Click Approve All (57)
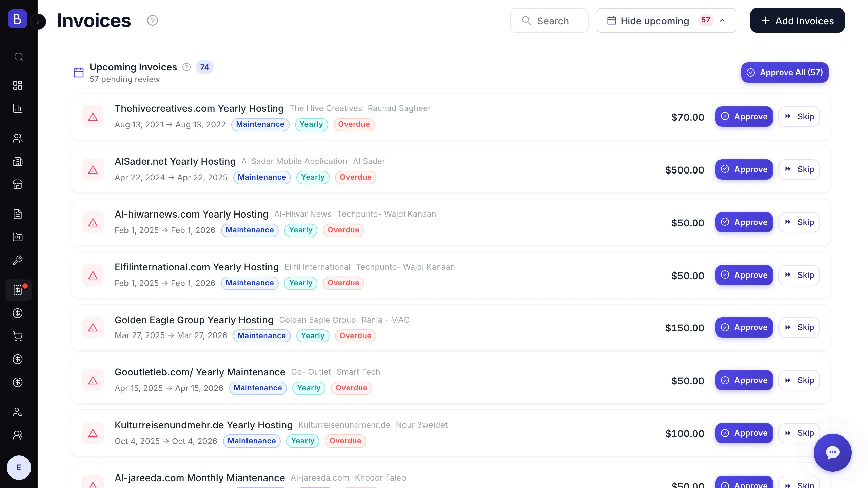This screenshot has width=868, height=488. point(785,73)
